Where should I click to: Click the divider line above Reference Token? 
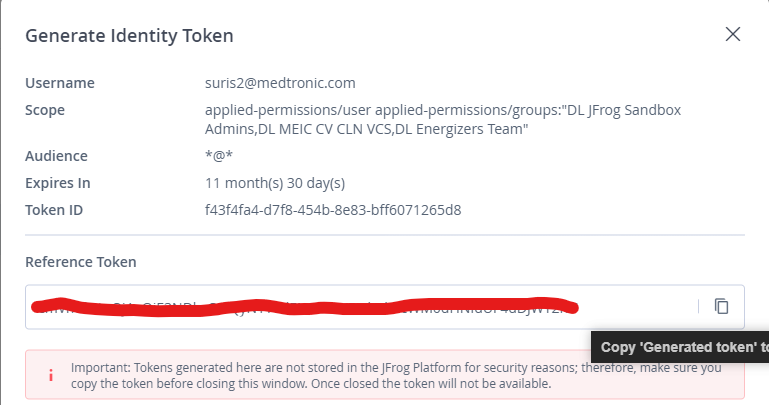coord(385,235)
